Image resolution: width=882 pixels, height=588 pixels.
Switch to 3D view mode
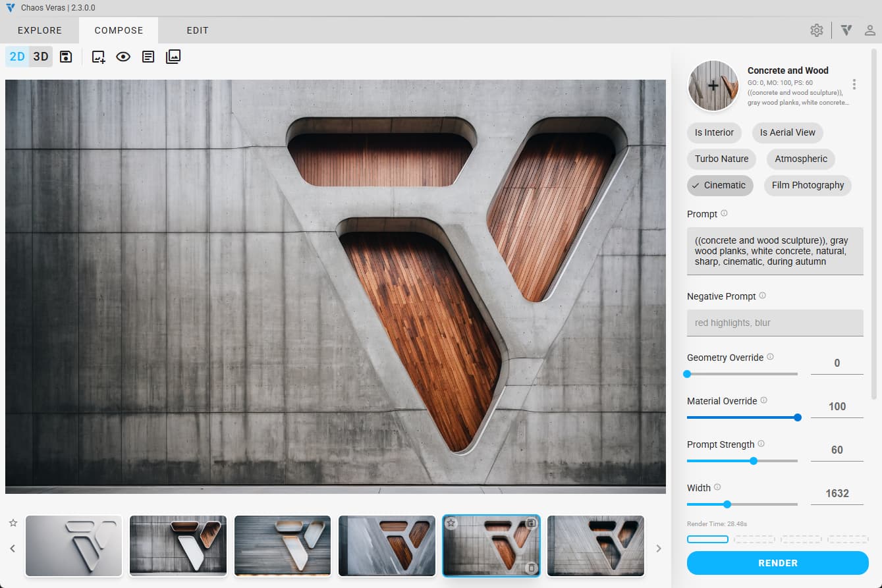[x=41, y=57]
